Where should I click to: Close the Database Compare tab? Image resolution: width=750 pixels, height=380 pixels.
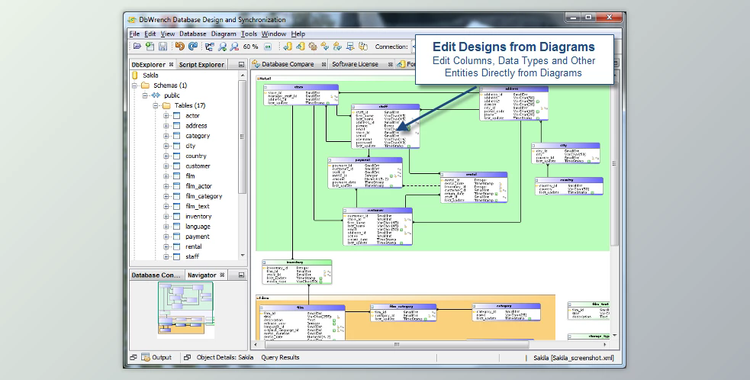[324, 64]
